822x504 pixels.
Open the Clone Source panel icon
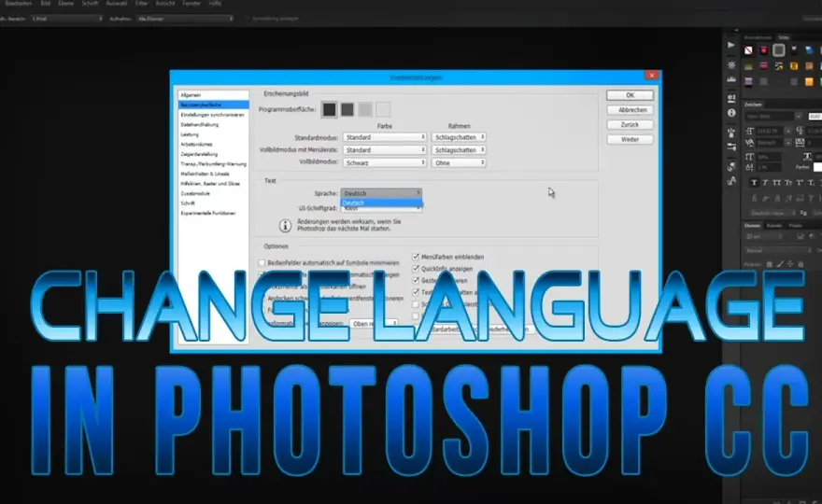point(731,167)
